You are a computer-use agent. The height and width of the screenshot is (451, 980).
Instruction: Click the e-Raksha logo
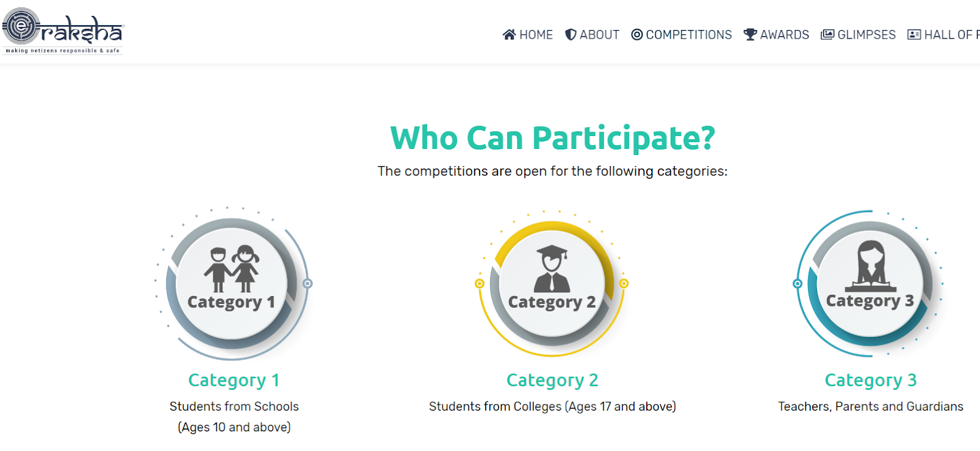point(62,31)
